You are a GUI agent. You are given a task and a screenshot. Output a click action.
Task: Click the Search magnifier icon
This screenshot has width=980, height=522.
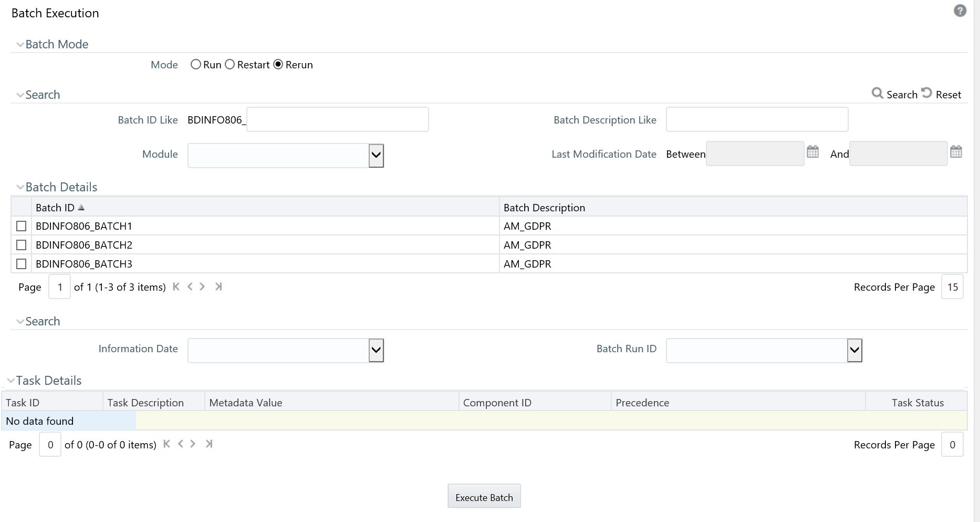(877, 93)
